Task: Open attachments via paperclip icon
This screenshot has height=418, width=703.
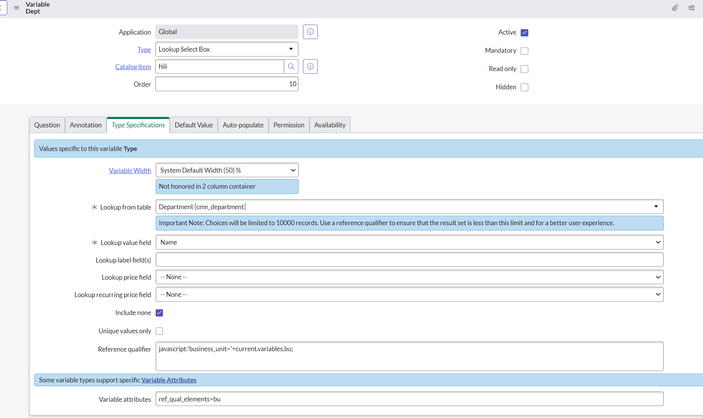Action: (x=674, y=8)
